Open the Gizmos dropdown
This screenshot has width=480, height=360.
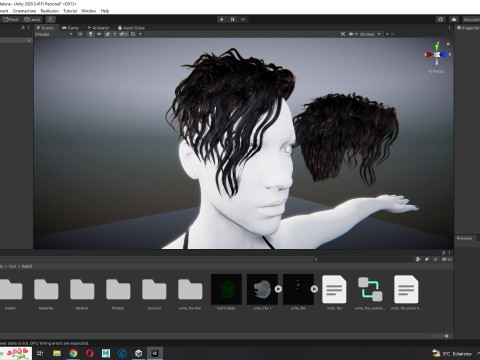click(370, 34)
